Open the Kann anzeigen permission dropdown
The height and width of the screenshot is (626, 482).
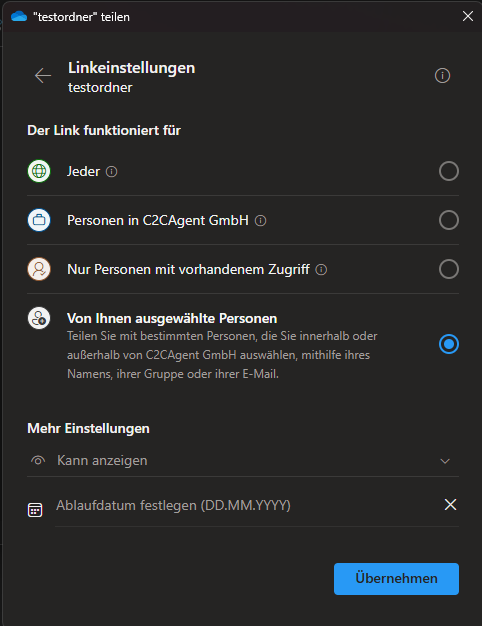tap(243, 461)
